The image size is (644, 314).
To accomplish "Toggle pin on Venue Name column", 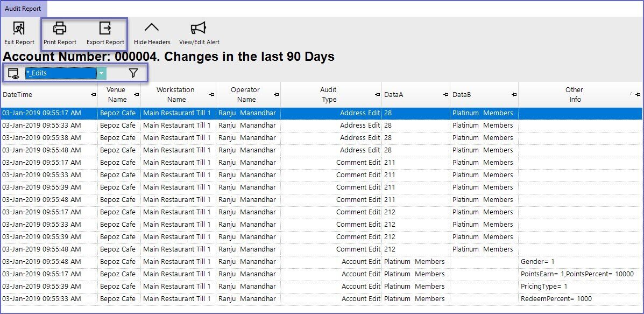I will pos(136,95).
